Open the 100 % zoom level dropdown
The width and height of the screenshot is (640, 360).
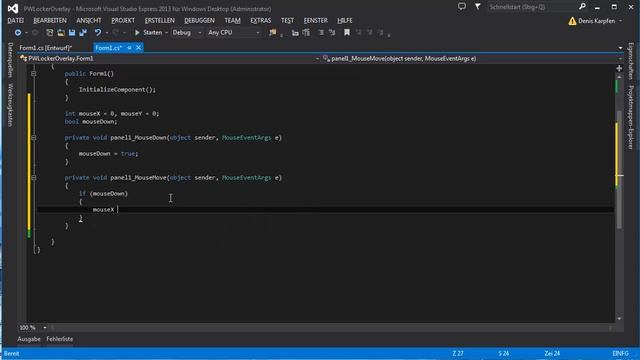pos(45,327)
